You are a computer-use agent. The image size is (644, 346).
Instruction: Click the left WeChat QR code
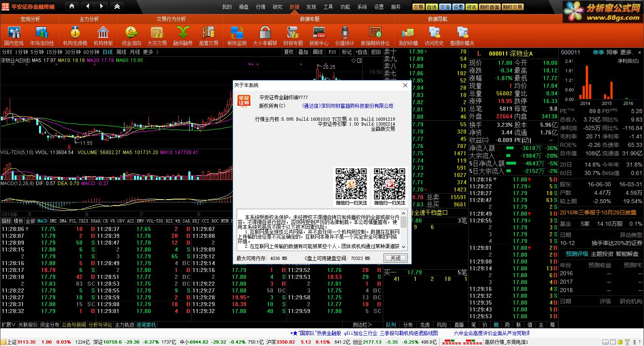[x=351, y=184]
